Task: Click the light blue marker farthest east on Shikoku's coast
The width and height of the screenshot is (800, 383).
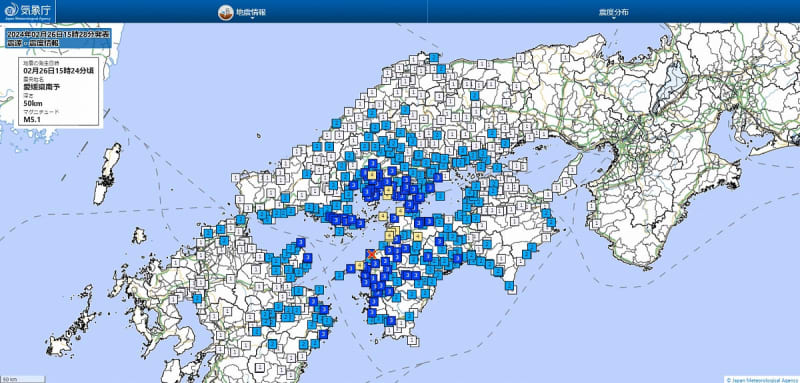Action: tap(551, 222)
